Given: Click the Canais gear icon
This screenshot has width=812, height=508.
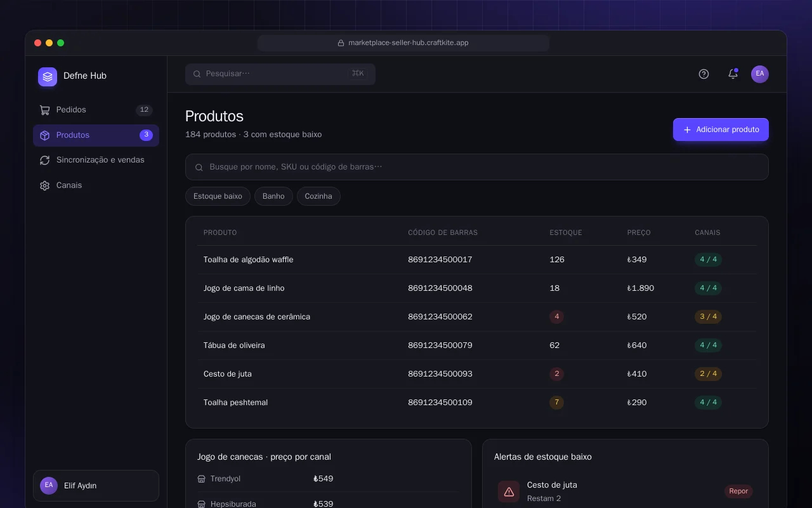Looking at the screenshot, I should pos(44,185).
